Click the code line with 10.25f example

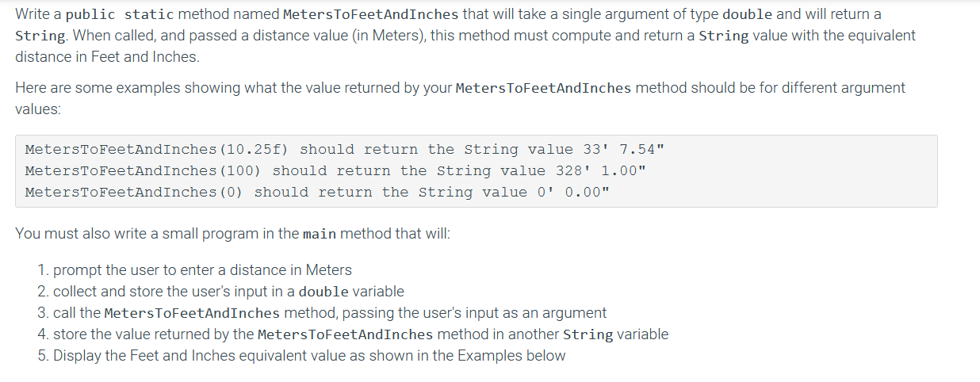[345, 149]
